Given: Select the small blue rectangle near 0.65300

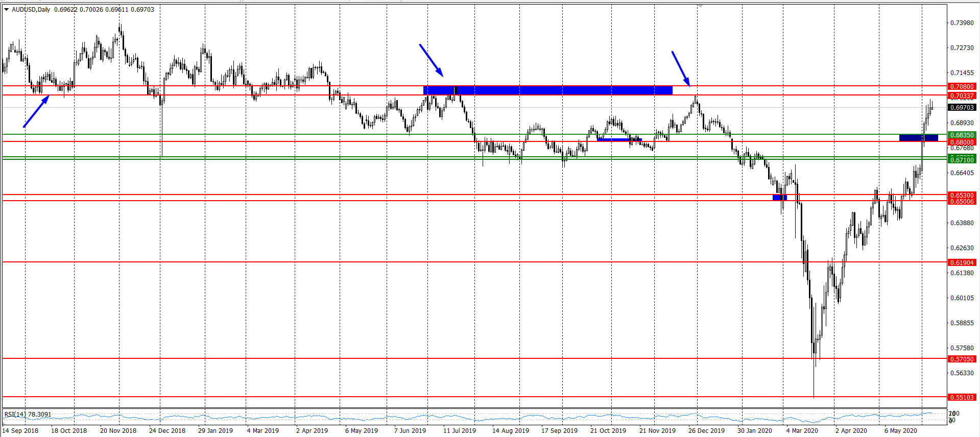Looking at the screenshot, I should (x=779, y=198).
